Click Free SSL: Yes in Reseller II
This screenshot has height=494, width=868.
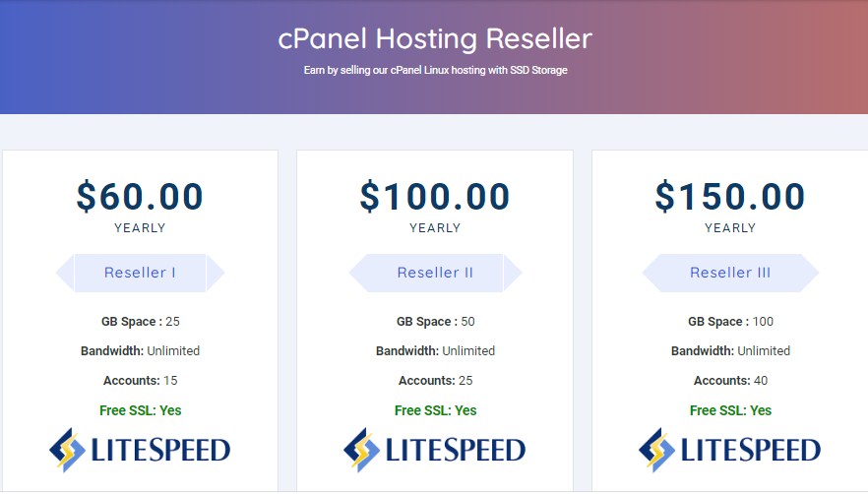tap(435, 410)
